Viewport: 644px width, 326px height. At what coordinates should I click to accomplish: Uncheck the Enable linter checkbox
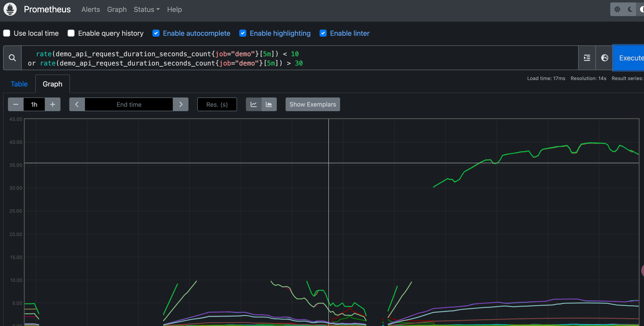pos(323,33)
